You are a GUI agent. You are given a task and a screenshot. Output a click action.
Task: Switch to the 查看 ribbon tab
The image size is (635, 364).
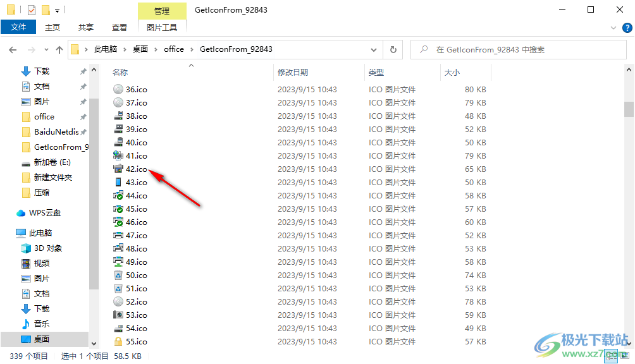click(120, 27)
